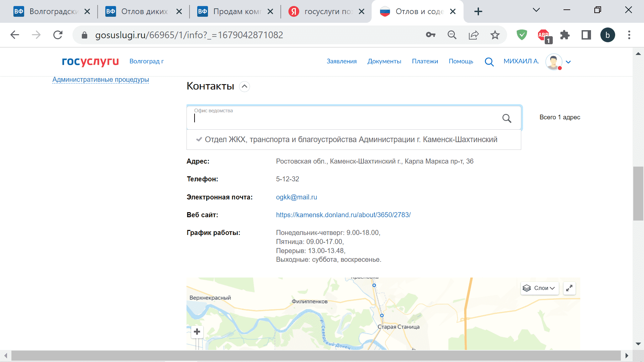Click the Gosuslugi site search magnifier icon

[489, 62]
